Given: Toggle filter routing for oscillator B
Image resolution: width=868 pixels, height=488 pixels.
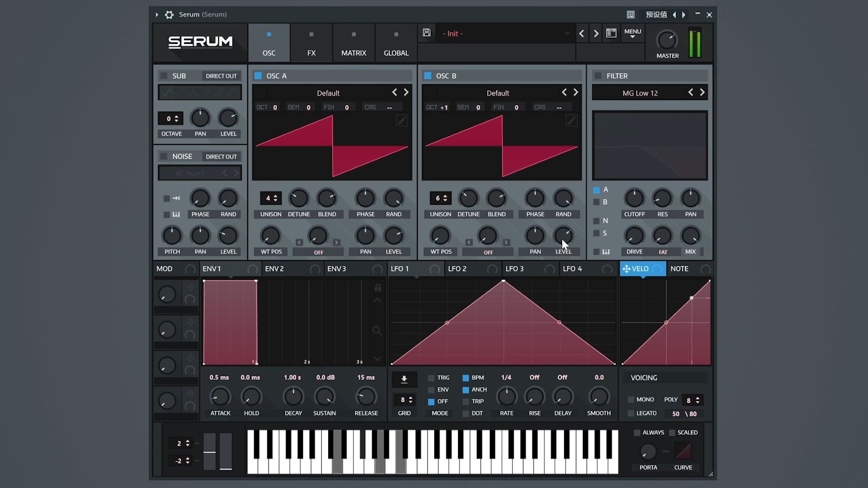Looking at the screenshot, I should (x=596, y=202).
